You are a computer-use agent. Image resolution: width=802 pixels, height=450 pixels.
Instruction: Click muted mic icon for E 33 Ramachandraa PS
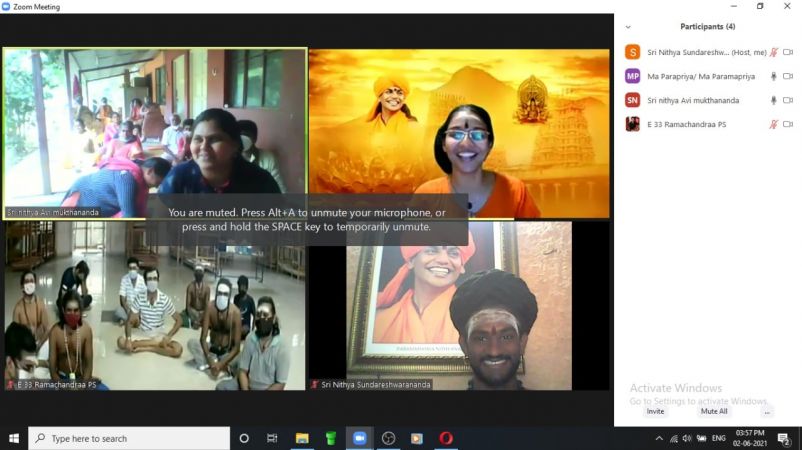click(773, 124)
